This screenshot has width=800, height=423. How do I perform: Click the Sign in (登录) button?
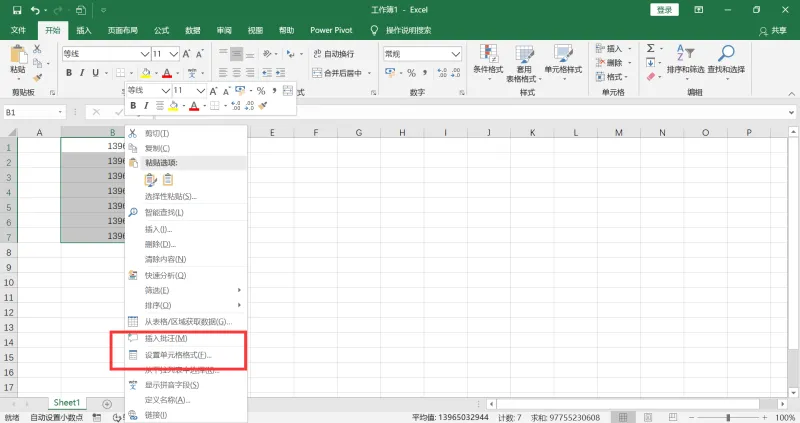664,10
